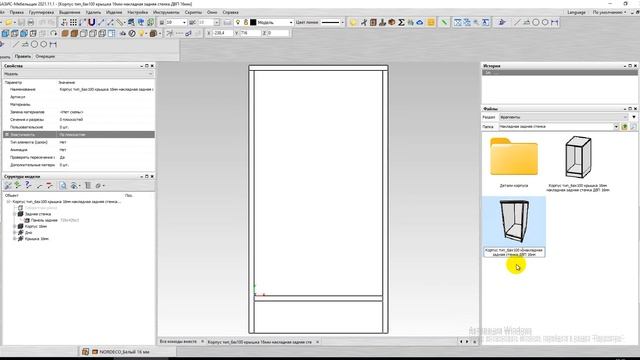Open the Справка menu
Image resolution: width=640 pixels, height=360 pixels.
[231, 12]
